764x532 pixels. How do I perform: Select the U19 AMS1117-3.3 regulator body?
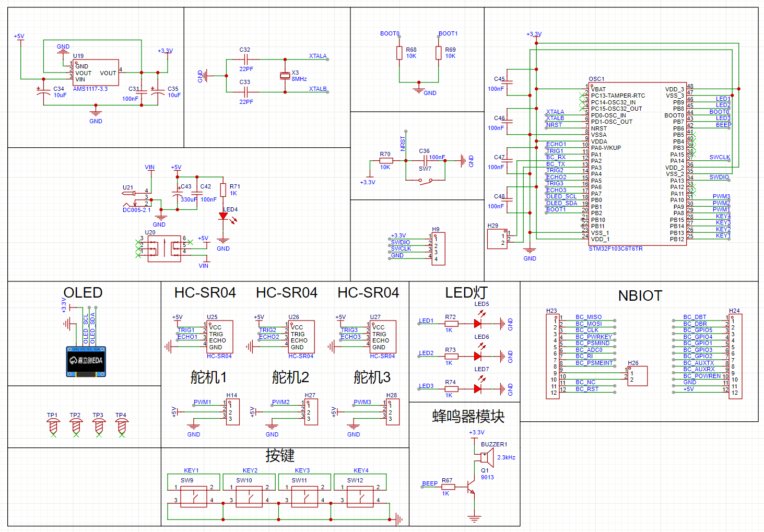click(x=96, y=73)
